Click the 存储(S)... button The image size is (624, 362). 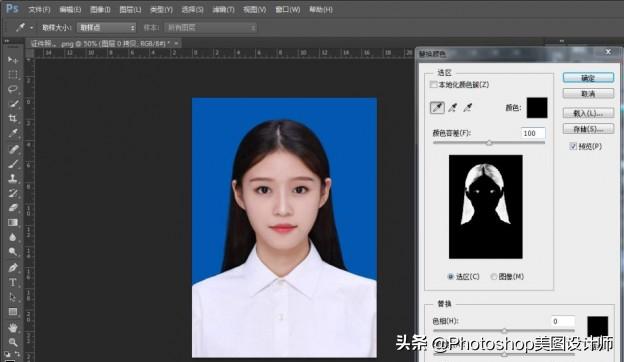[x=588, y=129]
